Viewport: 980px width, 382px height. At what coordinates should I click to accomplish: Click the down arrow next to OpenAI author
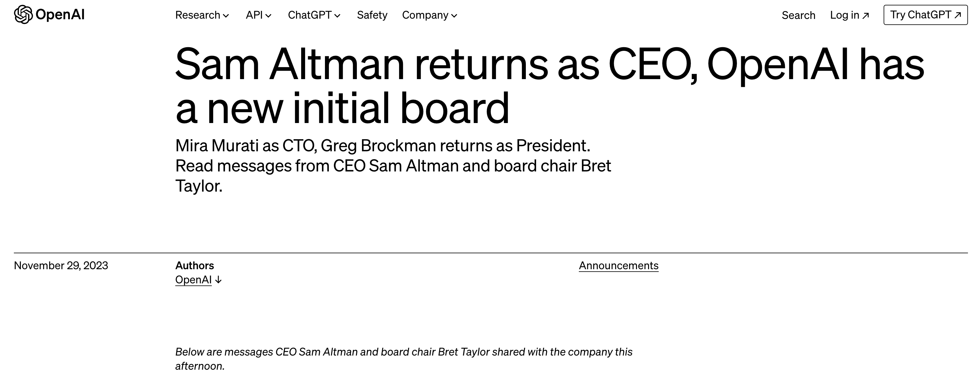(x=218, y=280)
